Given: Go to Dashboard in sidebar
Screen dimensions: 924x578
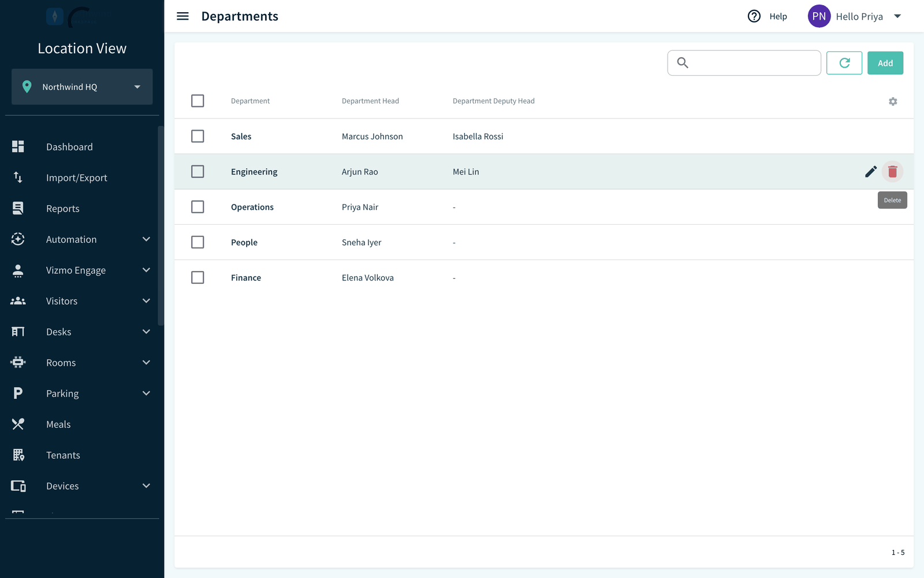Looking at the screenshot, I should tap(69, 147).
